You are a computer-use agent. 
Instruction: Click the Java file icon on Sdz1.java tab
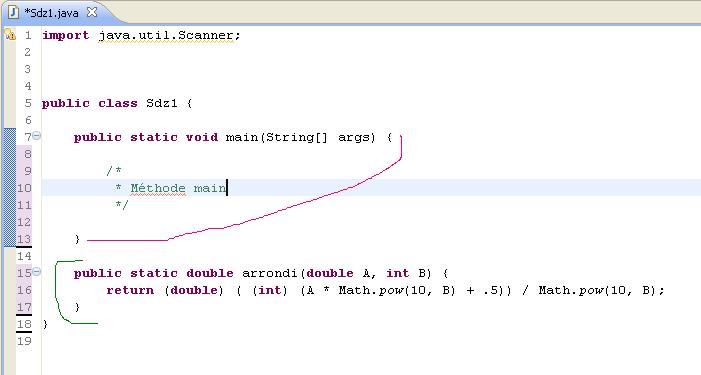tap(13, 12)
